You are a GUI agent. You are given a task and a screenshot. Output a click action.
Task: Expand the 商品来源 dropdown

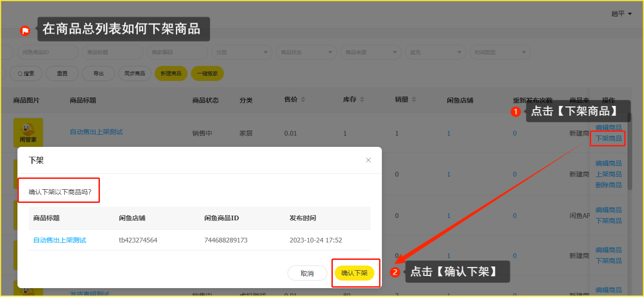tap(371, 52)
